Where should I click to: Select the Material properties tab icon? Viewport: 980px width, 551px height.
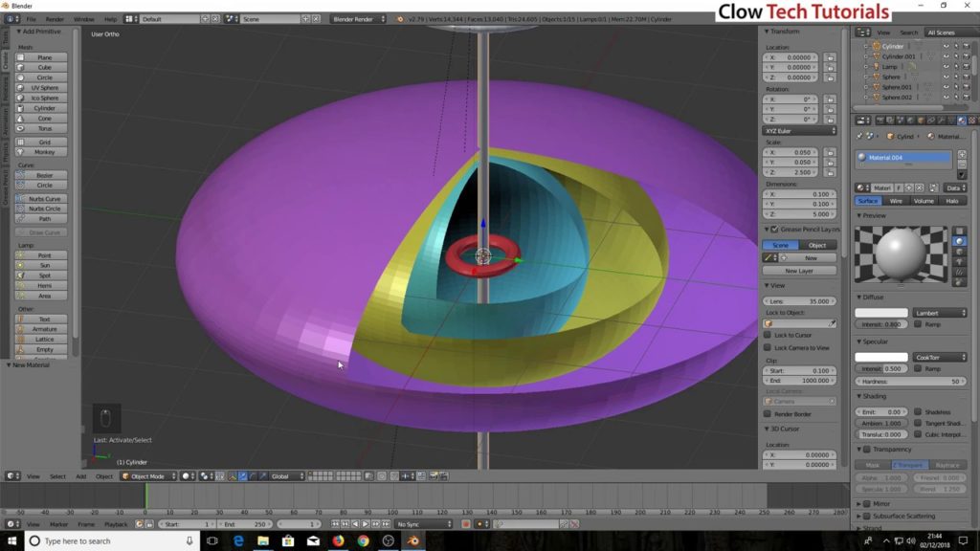[x=962, y=121]
